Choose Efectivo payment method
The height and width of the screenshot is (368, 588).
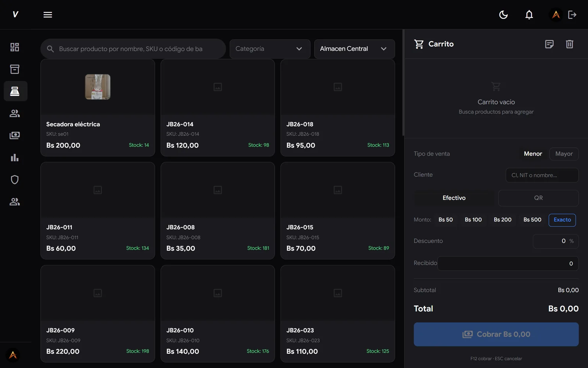coord(454,198)
